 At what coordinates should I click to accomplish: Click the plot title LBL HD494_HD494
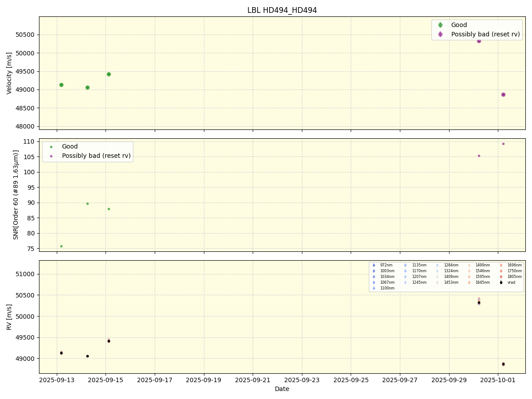282,10
